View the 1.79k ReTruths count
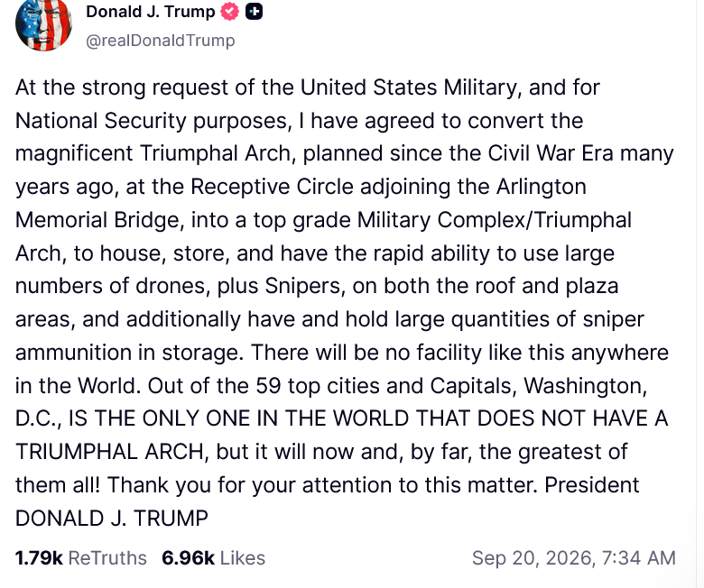This screenshot has width=704, height=588. point(39,558)
